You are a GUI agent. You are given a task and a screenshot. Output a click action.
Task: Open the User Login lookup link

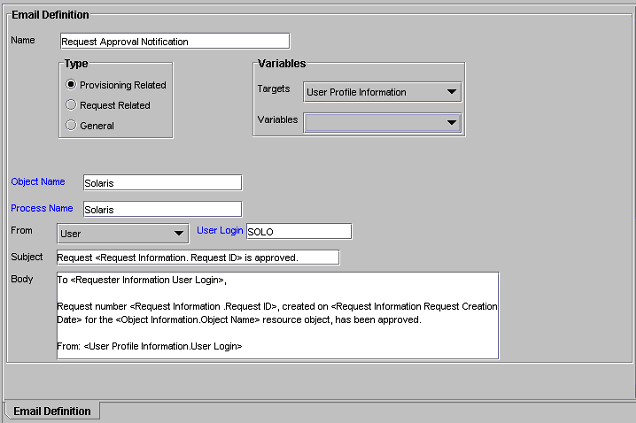(220, 230)
